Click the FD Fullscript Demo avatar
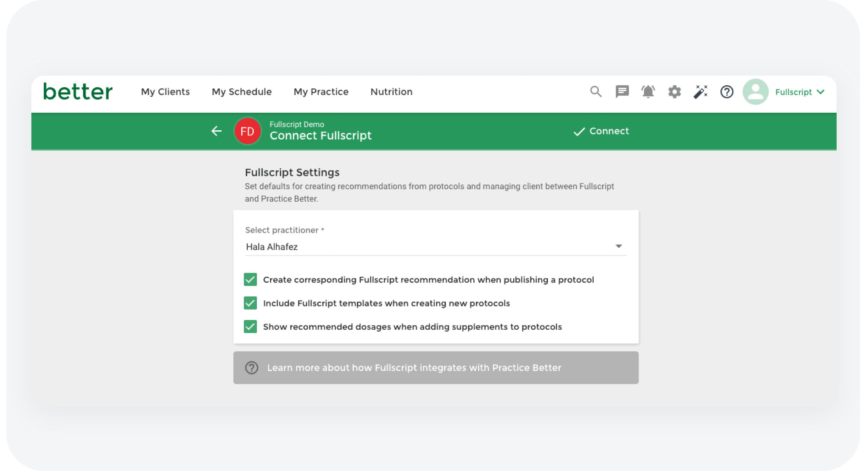868x471 pixels. 248,131
